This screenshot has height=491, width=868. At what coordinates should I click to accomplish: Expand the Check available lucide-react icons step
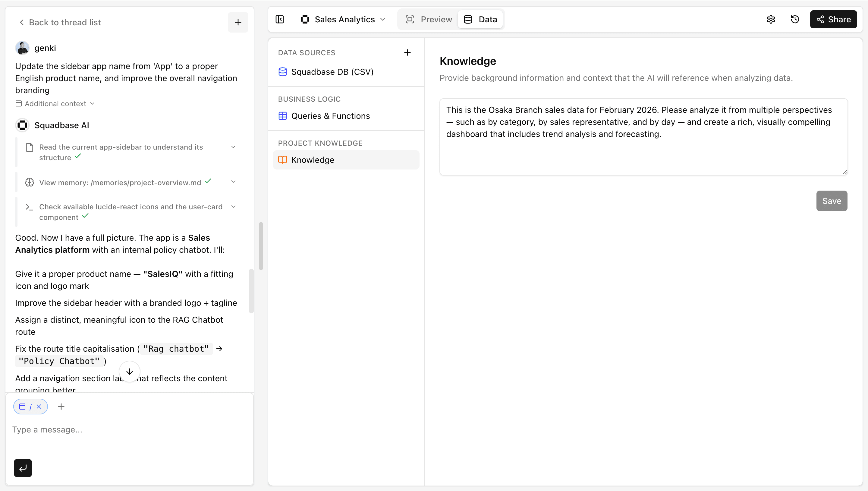tap(233, 207)
